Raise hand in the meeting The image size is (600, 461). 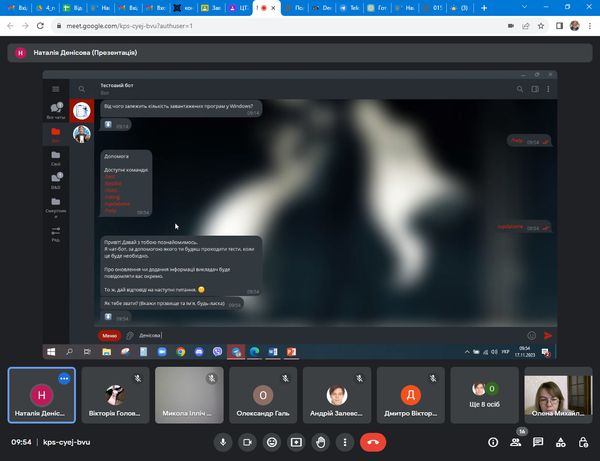point(321,441)
